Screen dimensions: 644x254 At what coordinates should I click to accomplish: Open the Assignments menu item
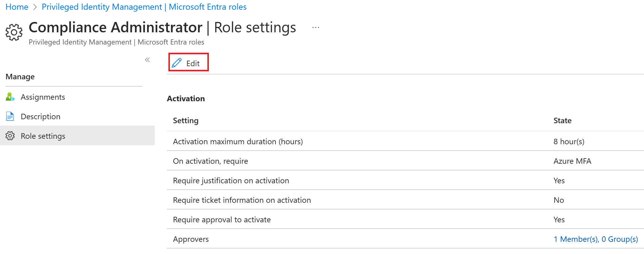coord(43,97)
